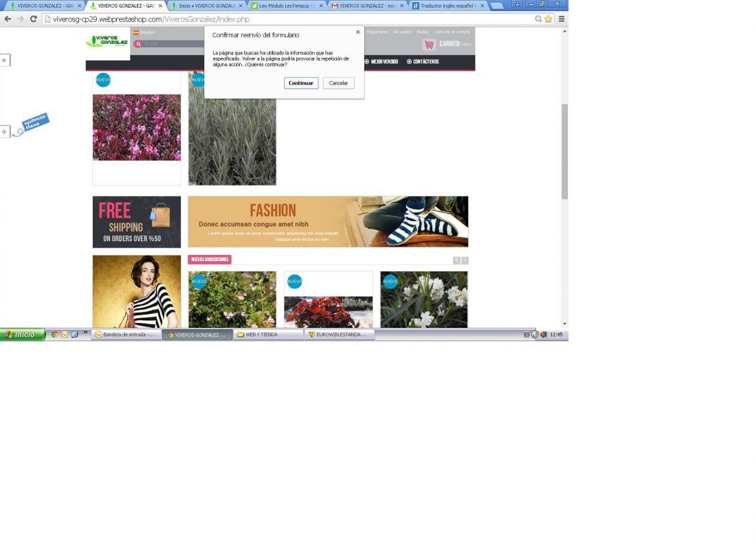756x549 pixels.
Task: Click the previous arrow in Nuevas Adquisiciones carousel
Action: coord(456,260)
